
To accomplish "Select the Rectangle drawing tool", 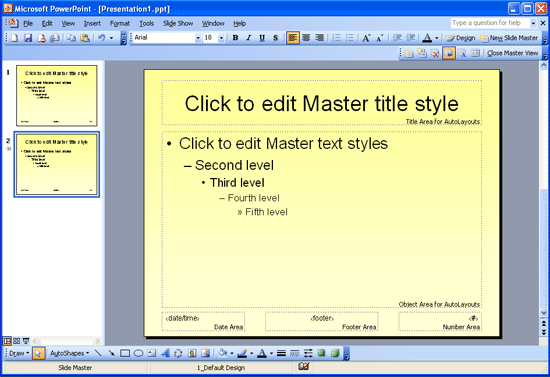I will click(125, 353).
